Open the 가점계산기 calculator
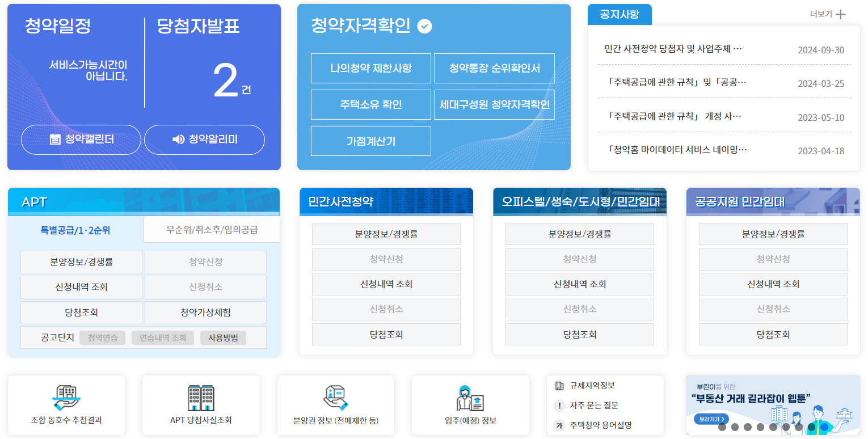 (370, 141)
